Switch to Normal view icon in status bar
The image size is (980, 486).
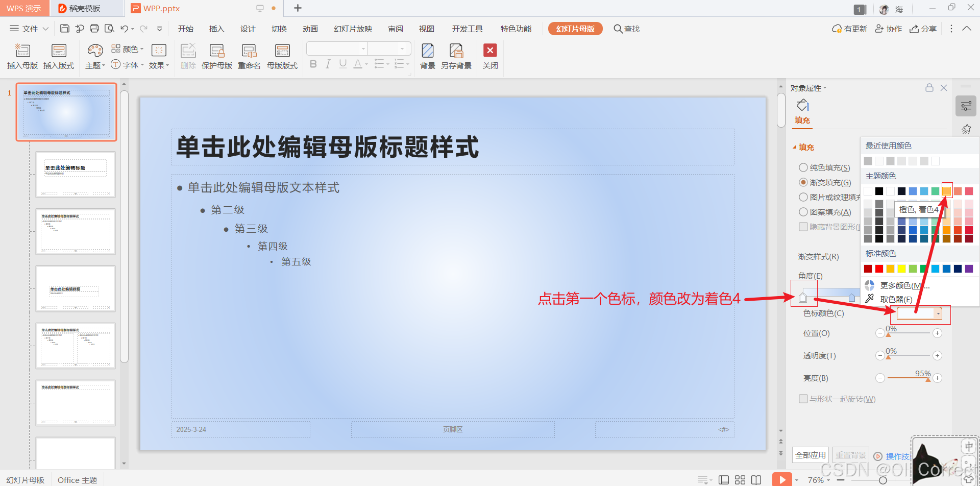coord(724,480)
